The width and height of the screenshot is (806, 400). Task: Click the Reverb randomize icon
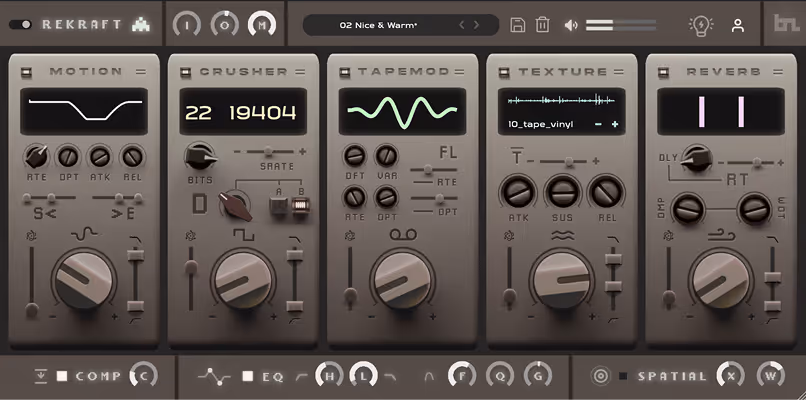click(669, 235)
